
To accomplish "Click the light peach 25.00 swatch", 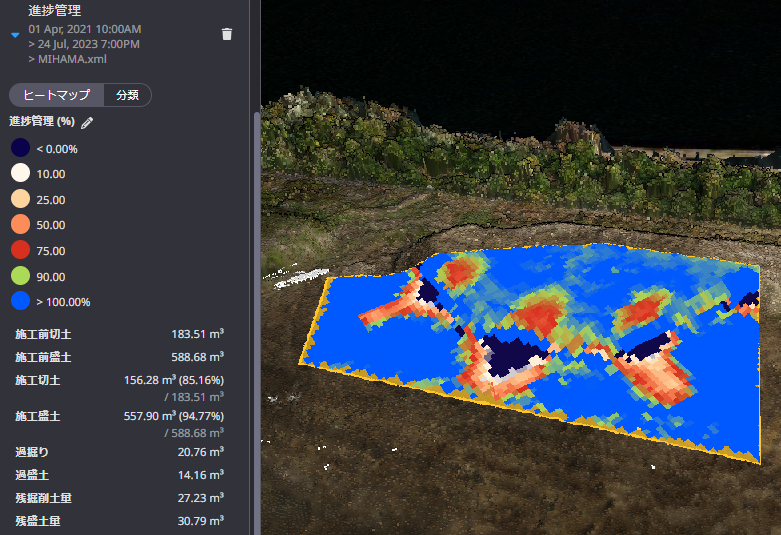I will point(20,199).
